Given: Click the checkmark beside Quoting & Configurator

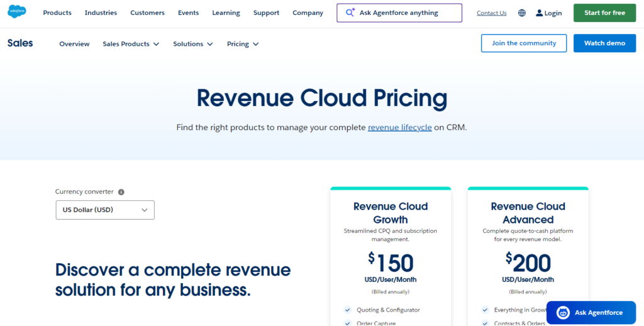Looking at the screenshot, I should tap(348, 310).
